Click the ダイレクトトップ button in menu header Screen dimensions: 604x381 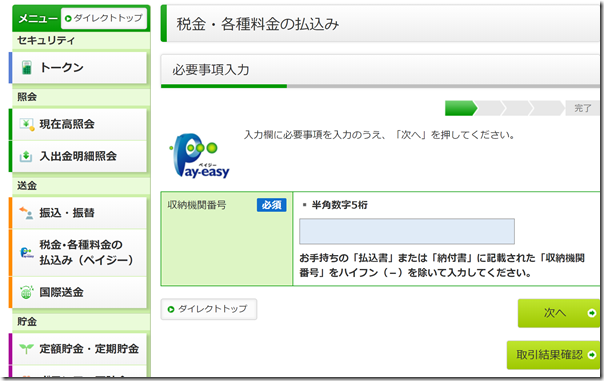(x=104, y=18)
